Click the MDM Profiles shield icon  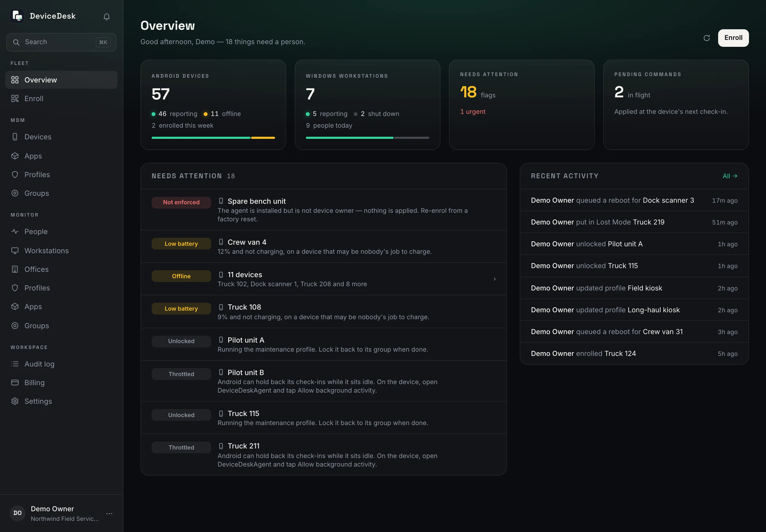[15, 174]
